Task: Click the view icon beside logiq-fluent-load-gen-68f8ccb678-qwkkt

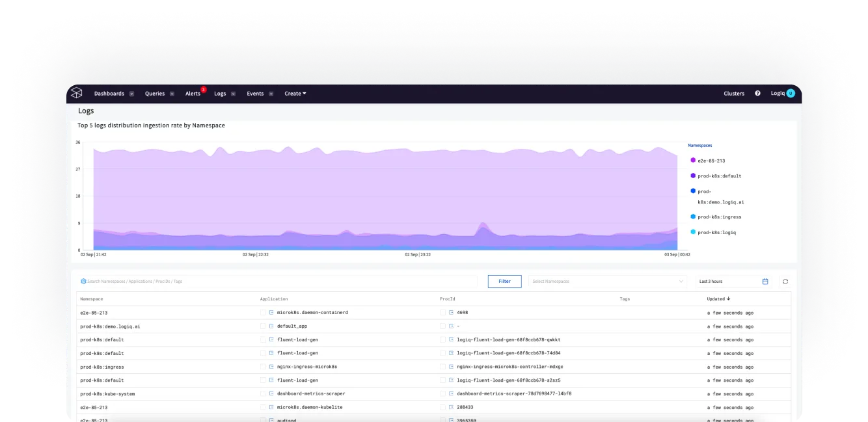Action: click(x=451, y=340)
